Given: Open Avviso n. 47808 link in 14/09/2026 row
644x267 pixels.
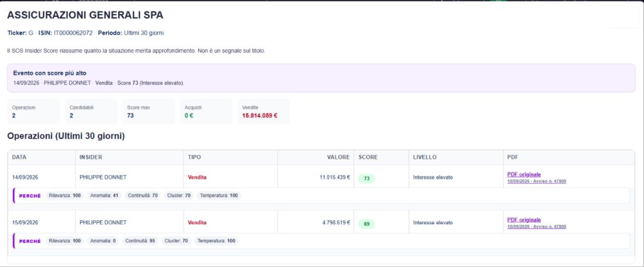Looking at the screenshot, I should click(x=536, y=181).
